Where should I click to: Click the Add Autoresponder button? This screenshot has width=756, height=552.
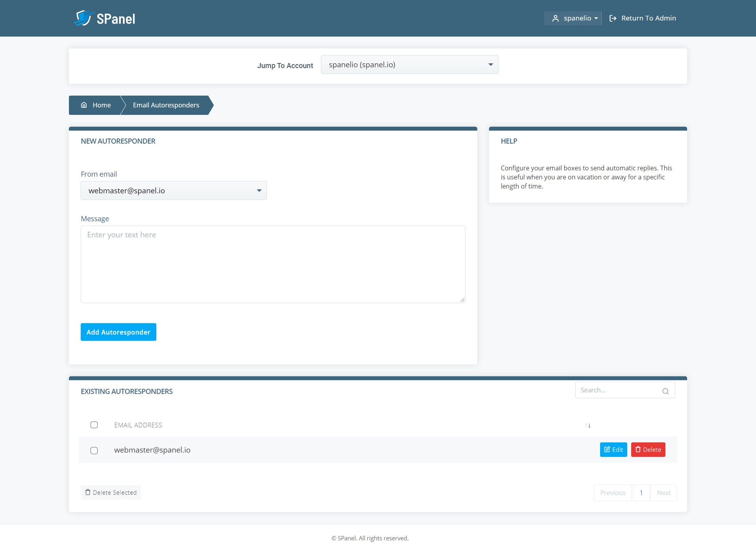[119, 332]
